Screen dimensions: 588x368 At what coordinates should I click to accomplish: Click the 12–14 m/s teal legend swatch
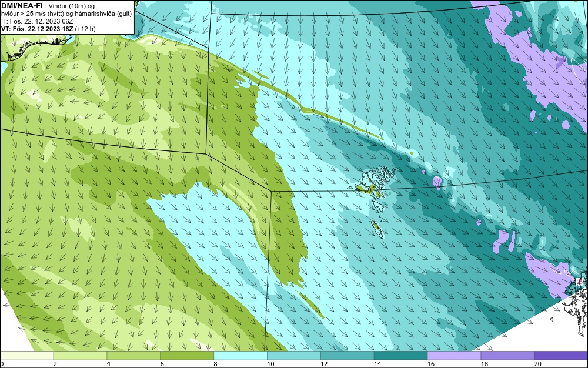click(x=348, y=355)
